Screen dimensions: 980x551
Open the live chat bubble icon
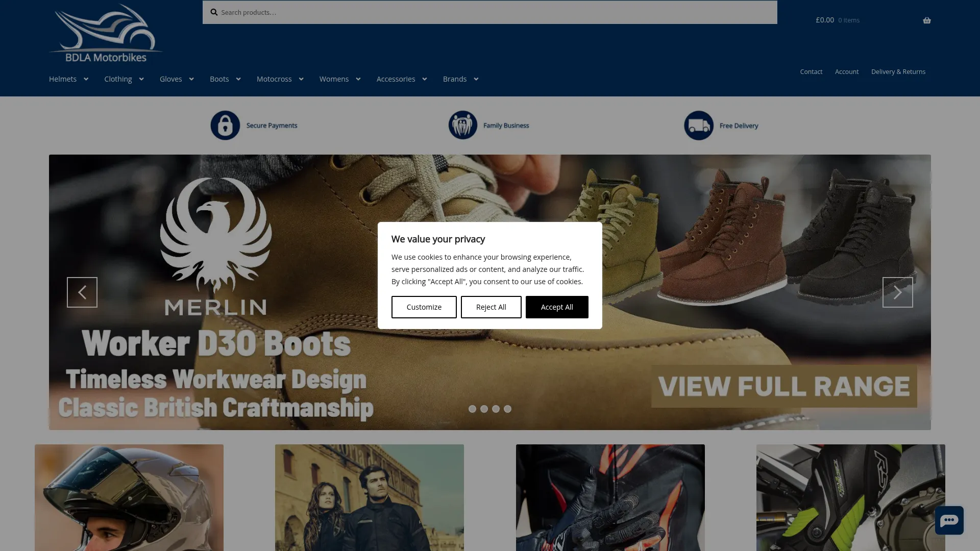949,520
